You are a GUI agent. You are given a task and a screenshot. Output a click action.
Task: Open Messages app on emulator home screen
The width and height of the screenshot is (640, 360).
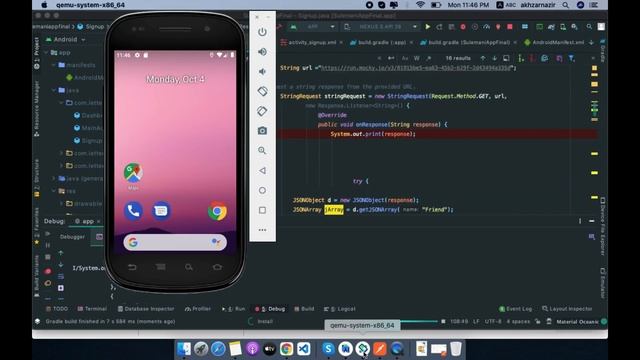(x=161, y=211)
